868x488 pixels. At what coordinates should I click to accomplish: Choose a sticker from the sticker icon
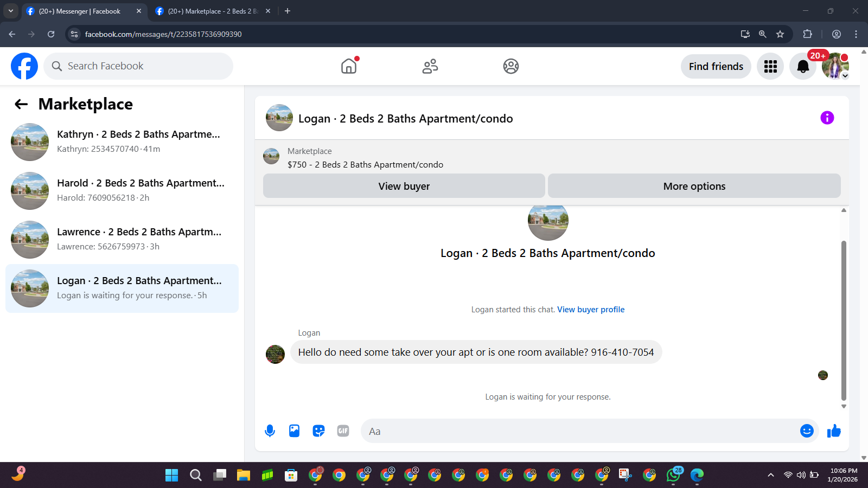click(318, 431)
